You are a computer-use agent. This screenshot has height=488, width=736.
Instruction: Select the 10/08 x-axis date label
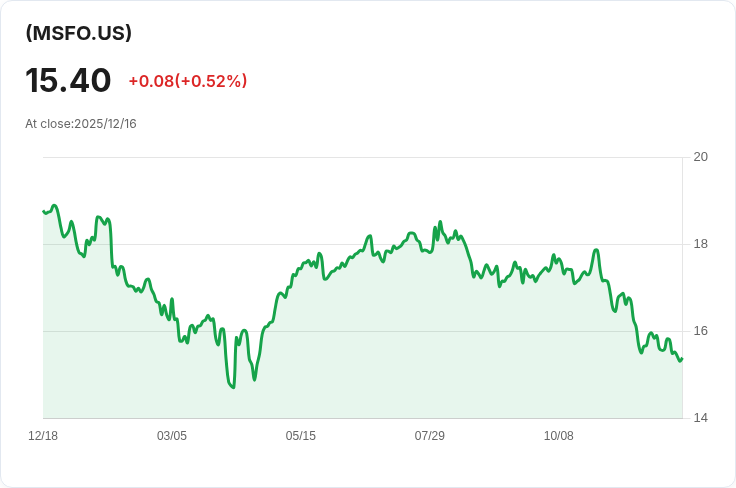(559, 436)
